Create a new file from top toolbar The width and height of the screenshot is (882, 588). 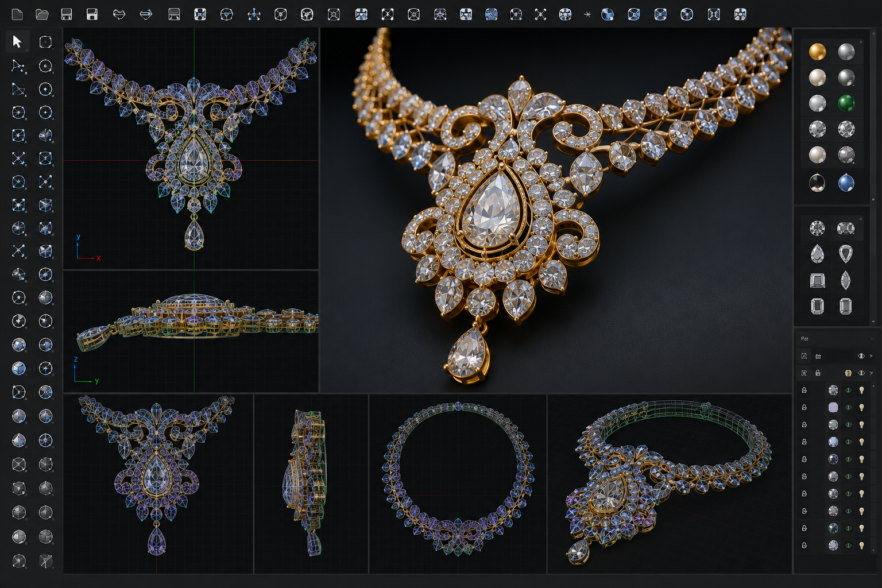click(x=17, y=14)
